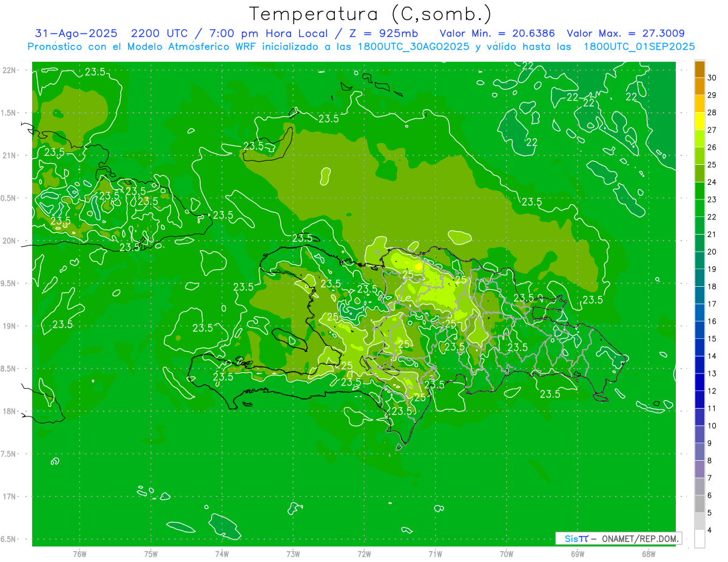Click the dark blue legend swatch between 12 and 13
This screenshot has height=562, width=728.
coord(699,382)
